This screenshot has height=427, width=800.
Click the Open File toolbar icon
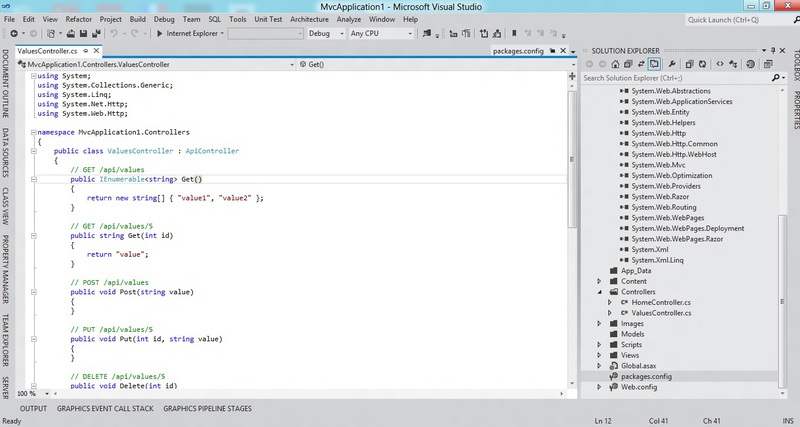point(71,34)
